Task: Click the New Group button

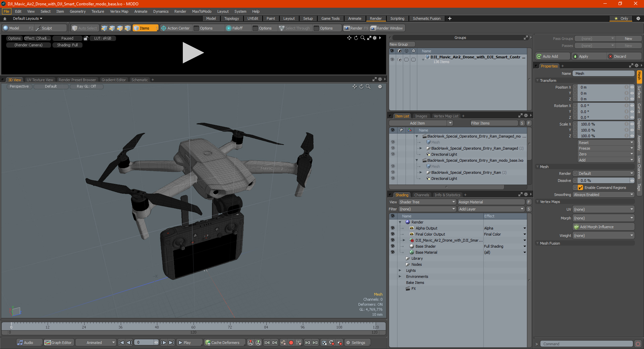Action: [402, 44]
